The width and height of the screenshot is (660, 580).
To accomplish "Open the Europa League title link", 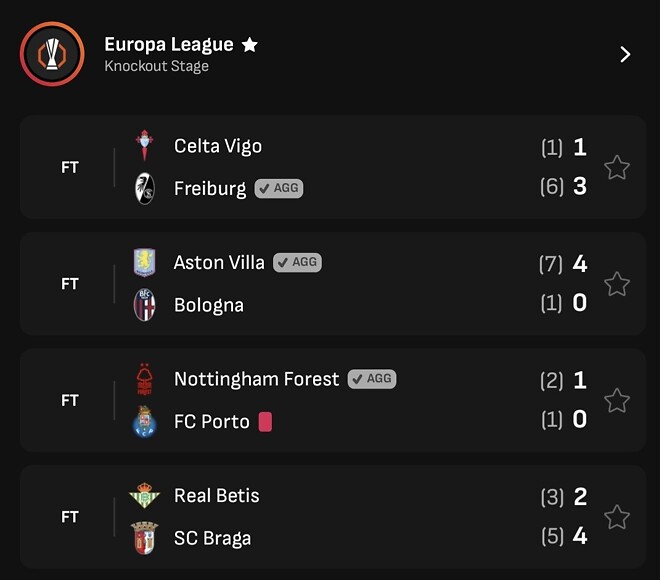I will pos(169,45).
